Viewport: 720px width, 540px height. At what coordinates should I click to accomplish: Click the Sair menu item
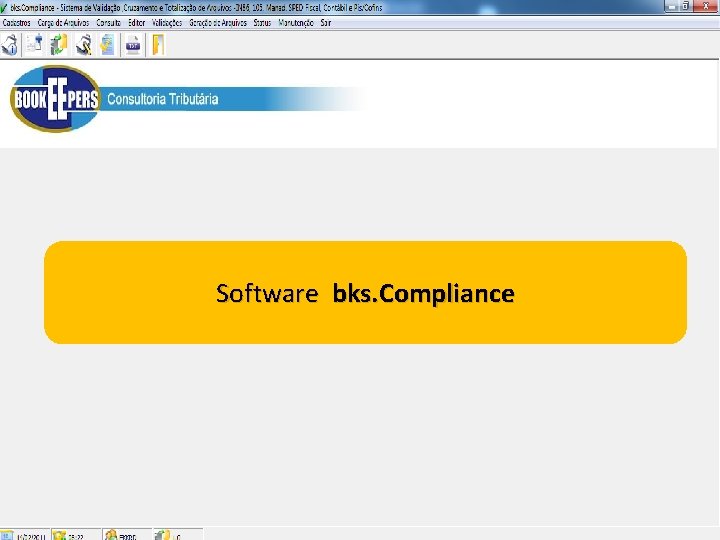pyautogui.click(x=326, y=22)
